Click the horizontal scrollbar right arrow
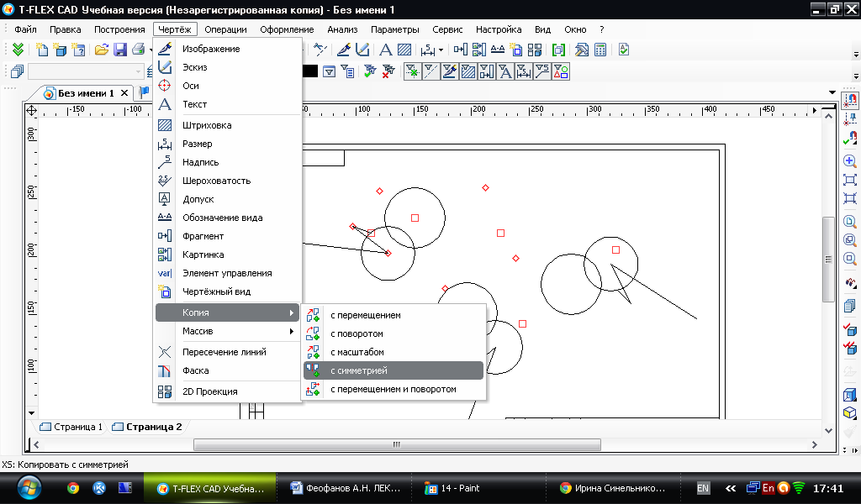This screenshot has width=861, height=504. pos(814,444)
